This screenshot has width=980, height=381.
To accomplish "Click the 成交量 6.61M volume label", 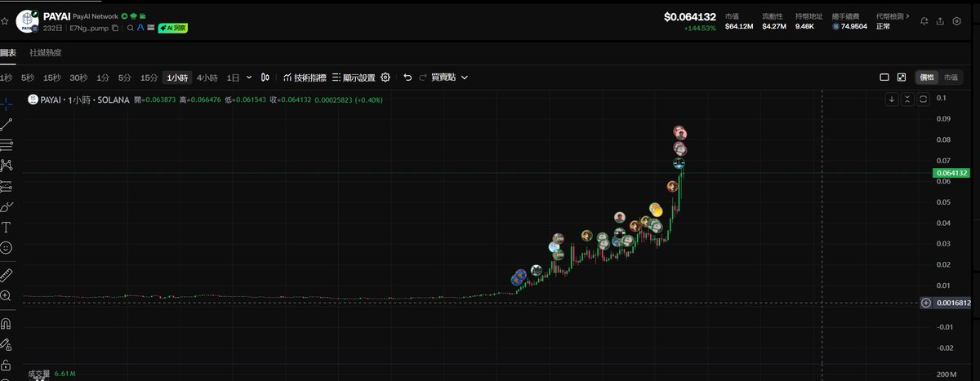I will click(52, 374).
